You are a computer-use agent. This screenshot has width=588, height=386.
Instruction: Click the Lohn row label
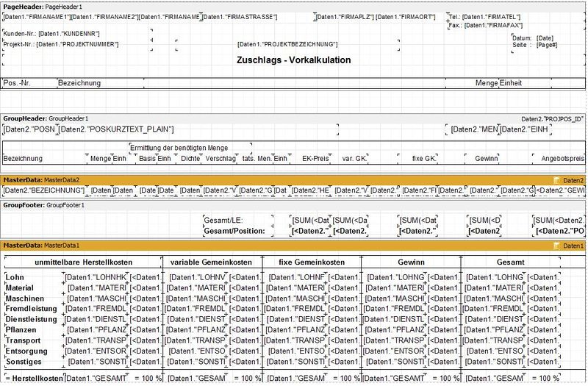click(x=15, y=278)
